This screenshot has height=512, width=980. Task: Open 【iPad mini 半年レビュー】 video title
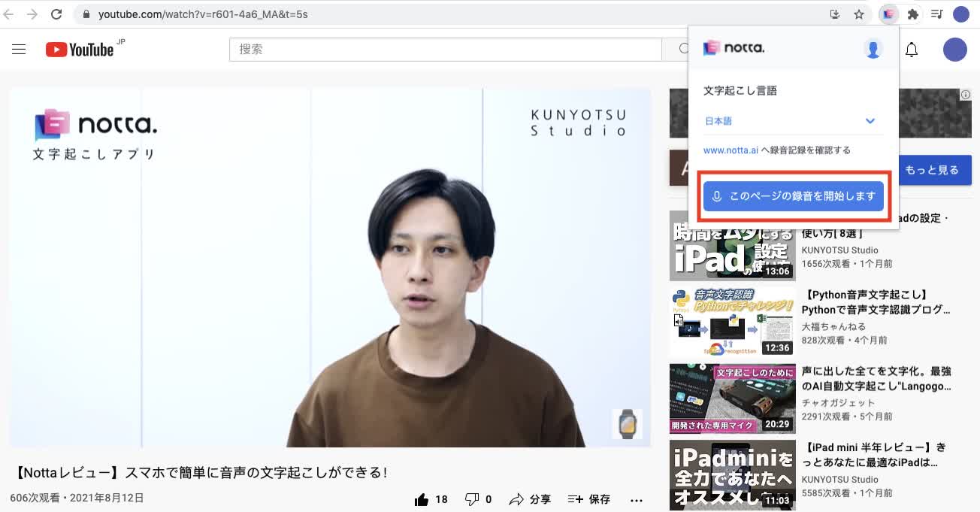coord(874,455)
